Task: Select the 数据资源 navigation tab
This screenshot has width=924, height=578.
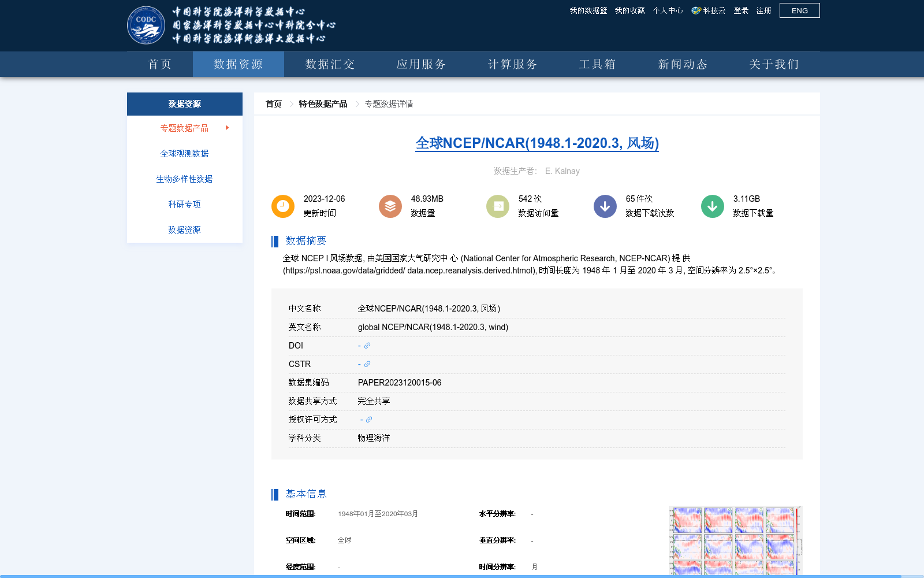Action: click(x=239, y=64)
